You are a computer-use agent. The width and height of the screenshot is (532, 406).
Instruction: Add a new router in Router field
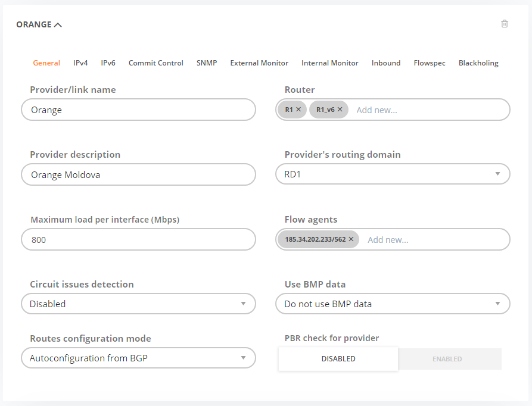[x=377, y=110]
